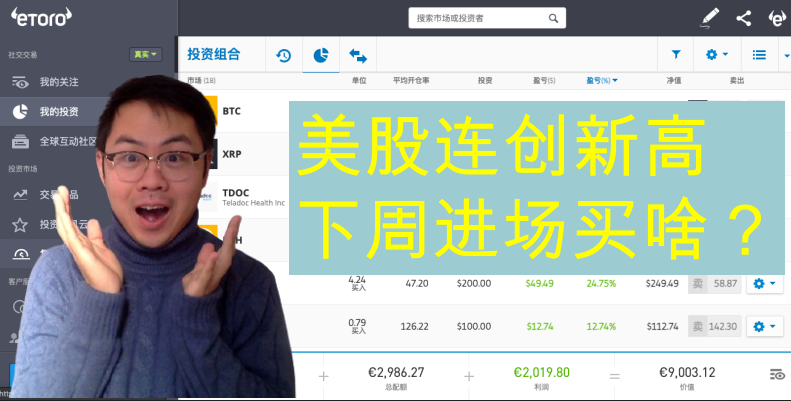Click the $12.74 profit value

click(x=540, y=326)
